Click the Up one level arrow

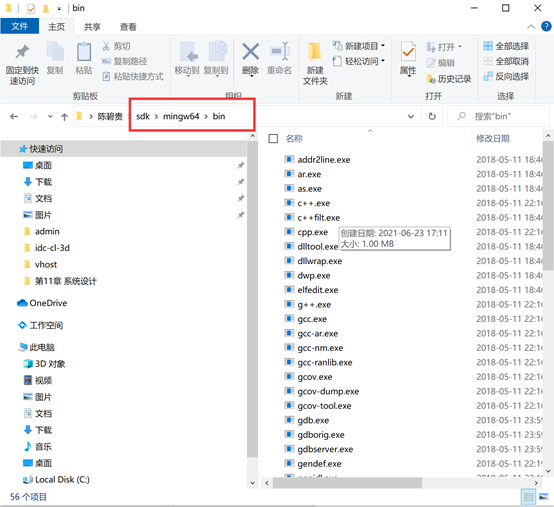[64, 117]
